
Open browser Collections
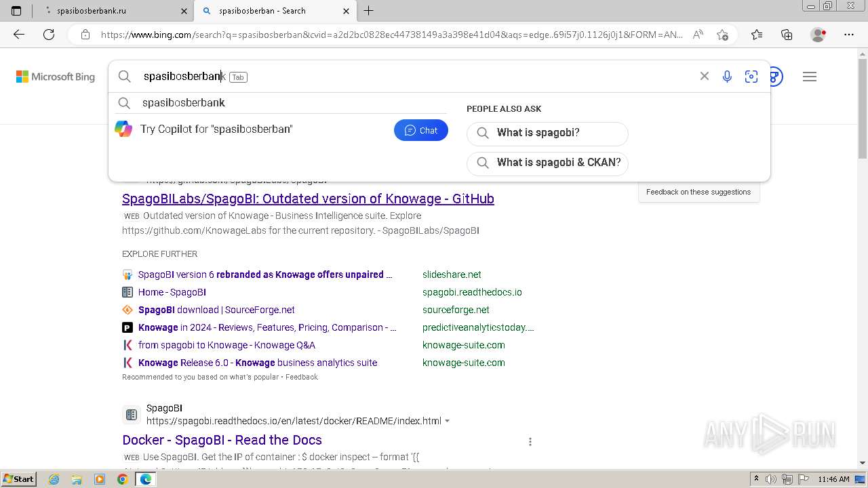(x=787, y=35)
